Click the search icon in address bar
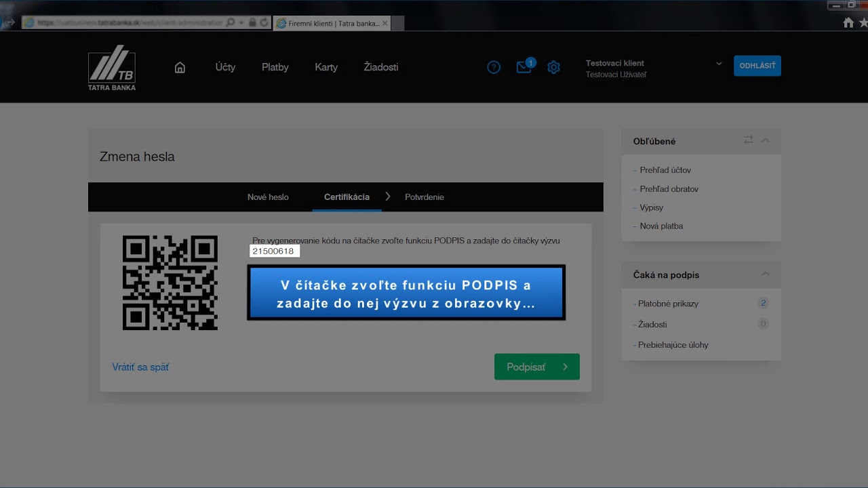This screenshot has width=868, height=488. [x=231, y=22]
